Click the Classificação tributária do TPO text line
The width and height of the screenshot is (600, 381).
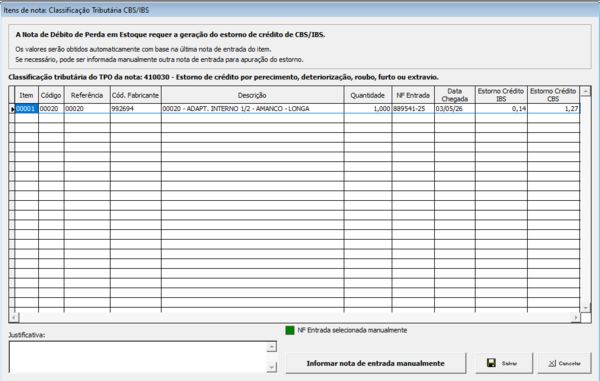click(223, 77)
